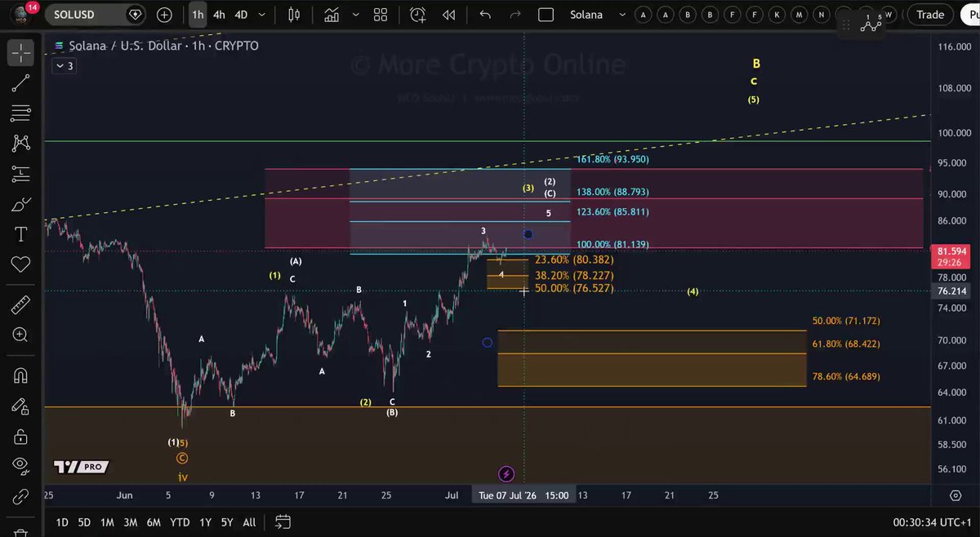Toggle lock all drawings
Screen dimensions: 980x537
pyautogui.click(x=21, y=436)
